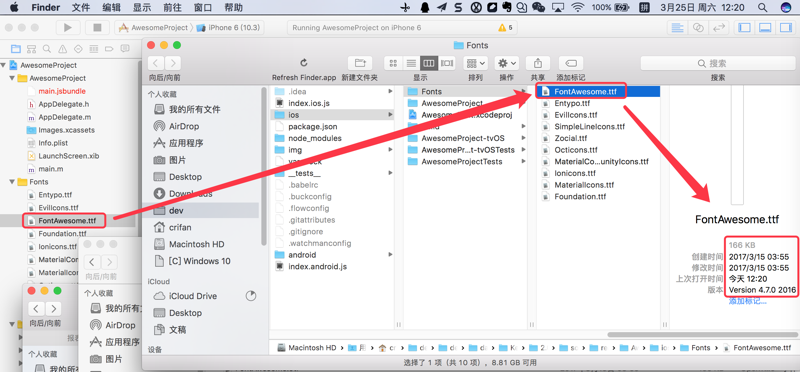
Task: Open the 显示 menu in menu bar
Action: (141, 7)
